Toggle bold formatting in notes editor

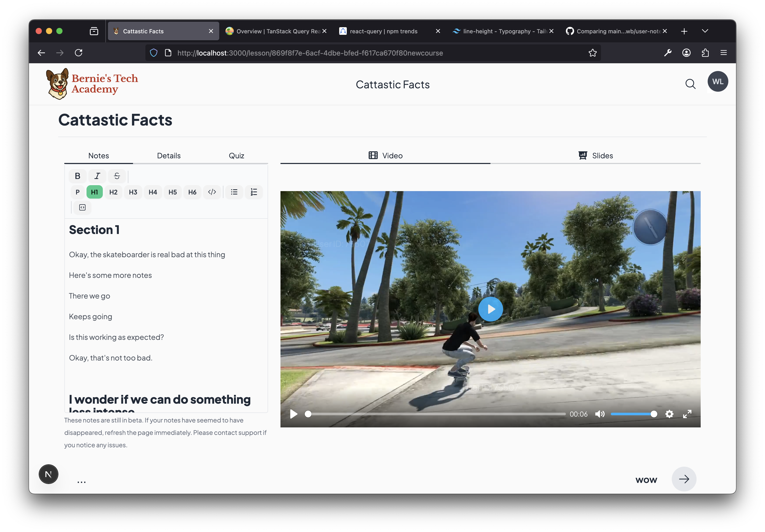pyautogui.click(x=78, y=176)
